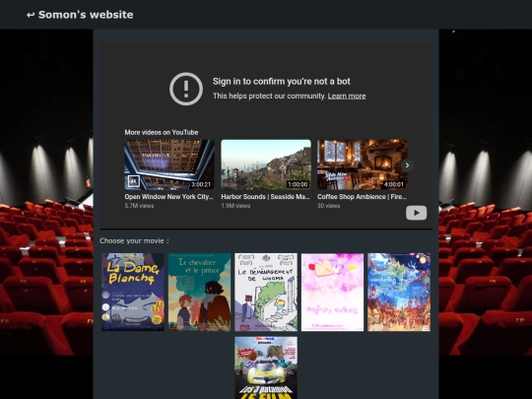Open the Harbor Sounds video thumbnail
532x399 pixels.
coord(266,165)
